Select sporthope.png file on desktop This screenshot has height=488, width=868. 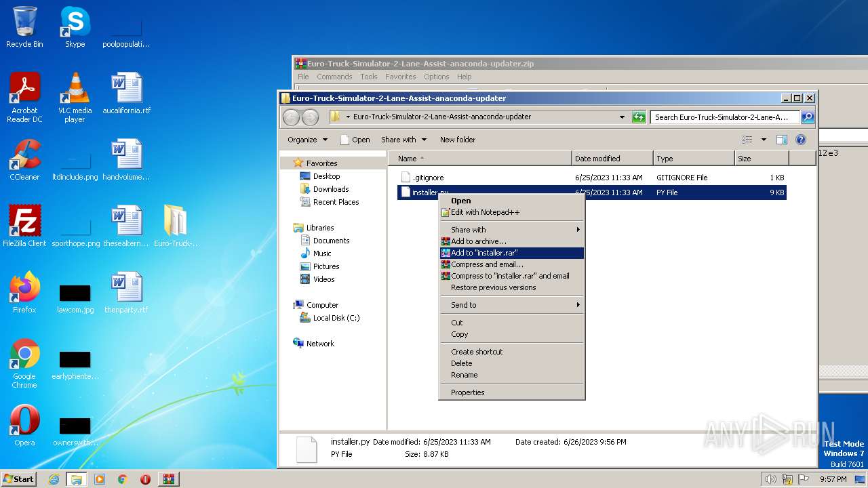(75, 230)
